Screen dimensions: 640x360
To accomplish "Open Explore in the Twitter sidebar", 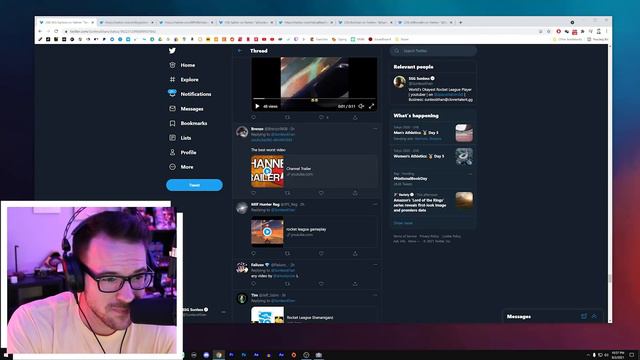I will click(184, 80).
